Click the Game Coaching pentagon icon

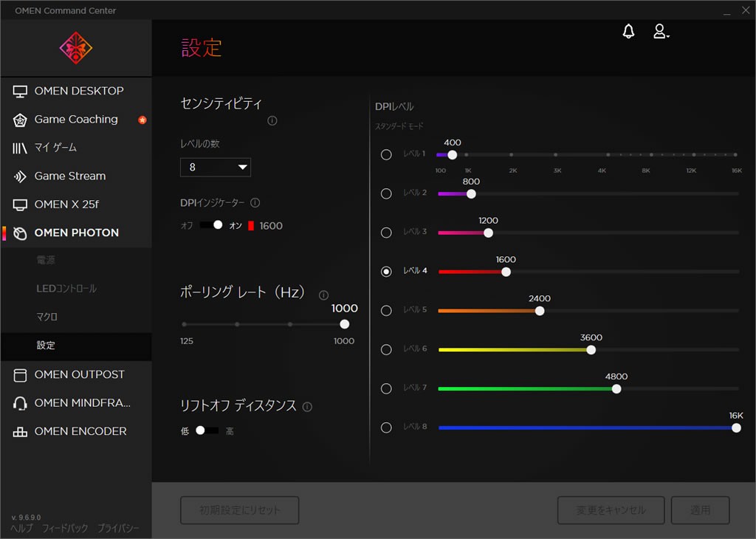point(20,120)
